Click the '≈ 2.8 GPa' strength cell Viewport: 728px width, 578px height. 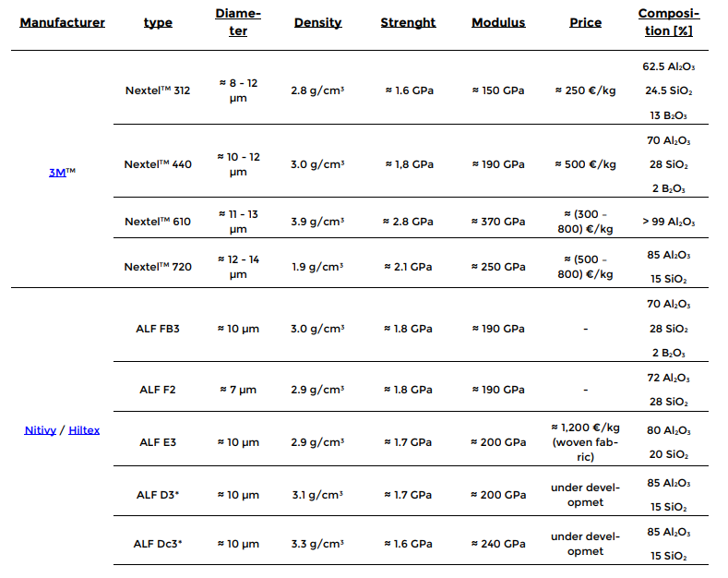[408, 222]
